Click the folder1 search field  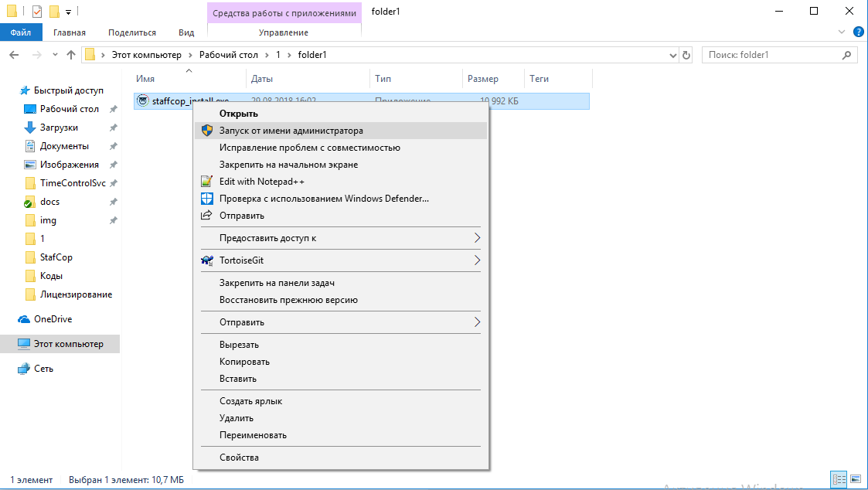coord(779,55)
